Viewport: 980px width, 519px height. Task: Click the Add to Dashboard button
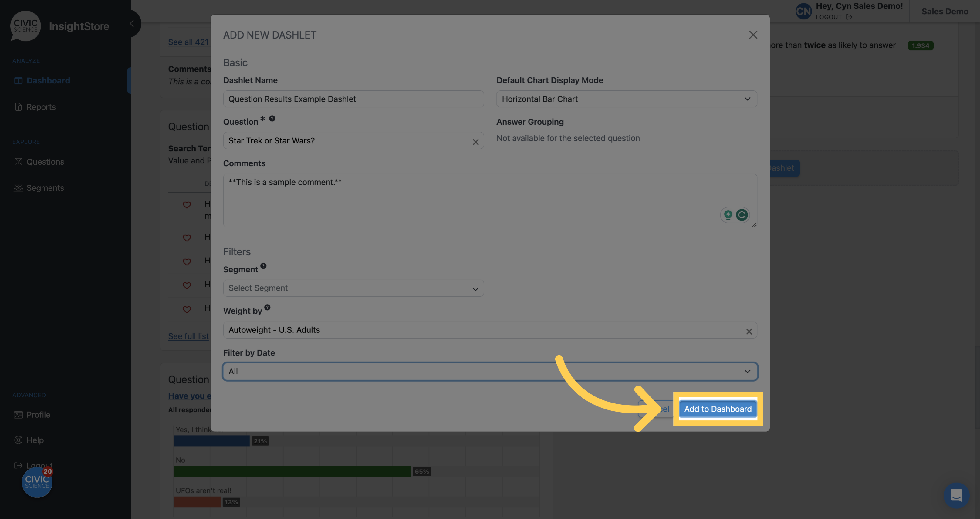(718, 409)
